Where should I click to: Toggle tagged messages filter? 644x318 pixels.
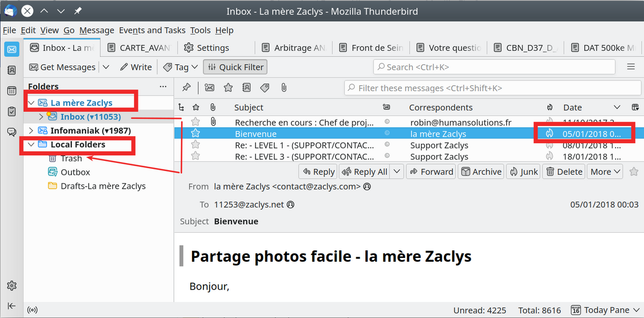265,87
